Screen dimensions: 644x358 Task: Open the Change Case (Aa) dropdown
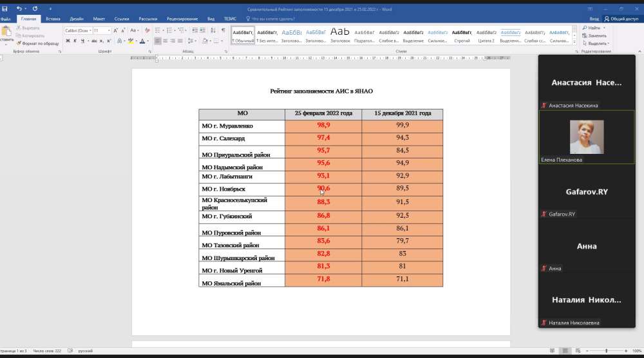point(133,30)
